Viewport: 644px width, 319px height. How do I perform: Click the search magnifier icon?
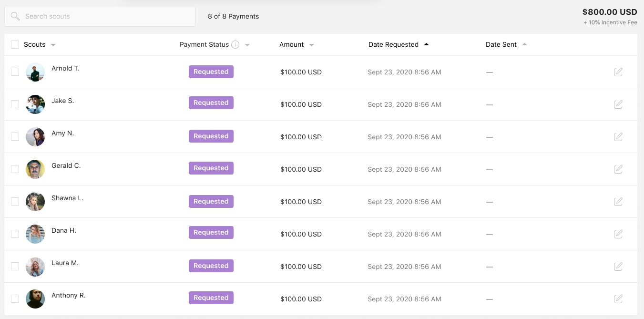[x=15, y=16]
